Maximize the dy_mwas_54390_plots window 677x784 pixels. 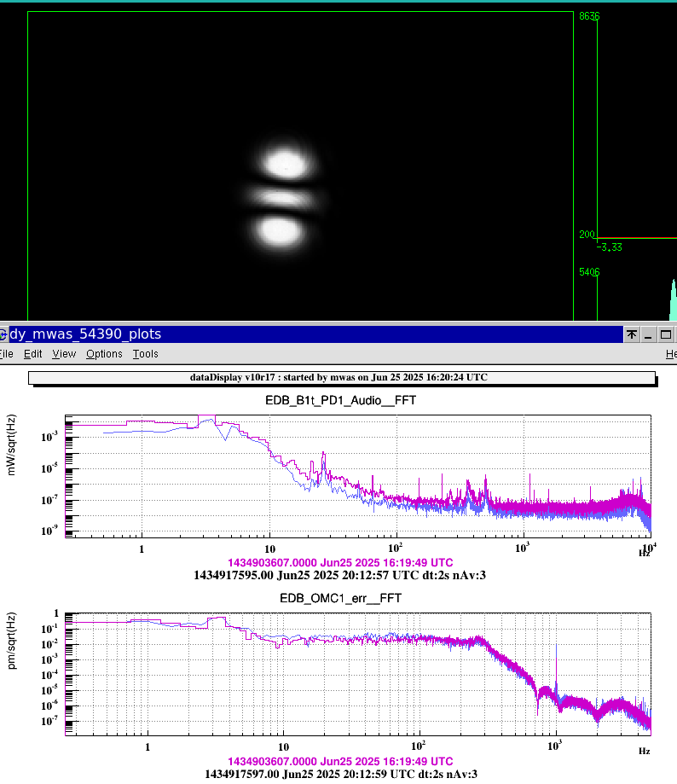666,334
